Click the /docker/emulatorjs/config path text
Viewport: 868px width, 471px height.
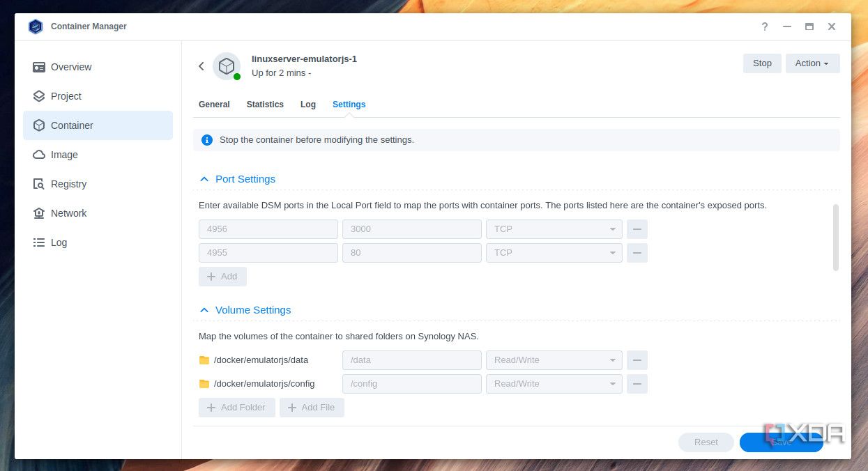point(264,384)
